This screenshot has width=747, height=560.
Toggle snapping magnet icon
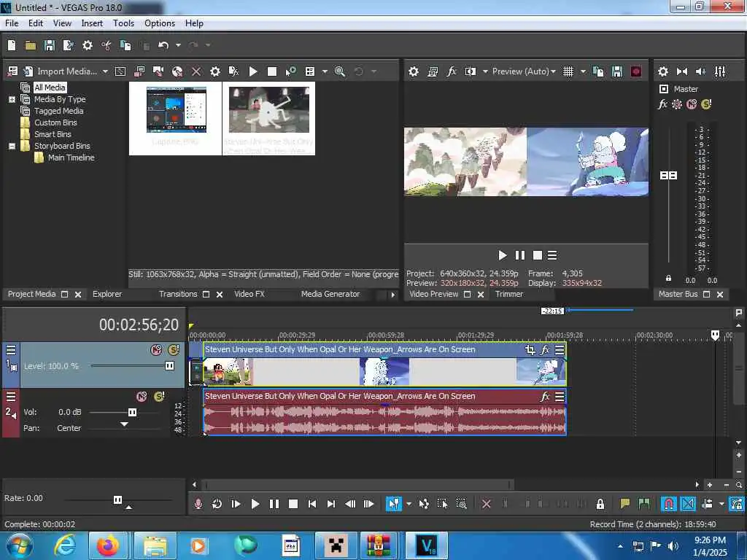point(669,504)
